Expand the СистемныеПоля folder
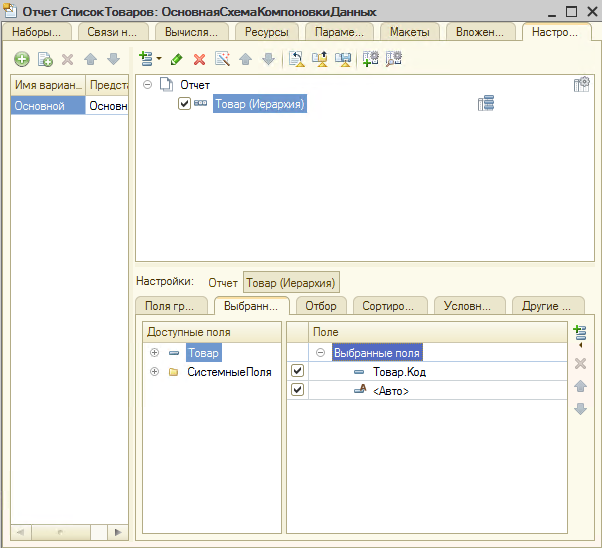The width and height of the screenshot is (602, 548). [x=154, y=372]
